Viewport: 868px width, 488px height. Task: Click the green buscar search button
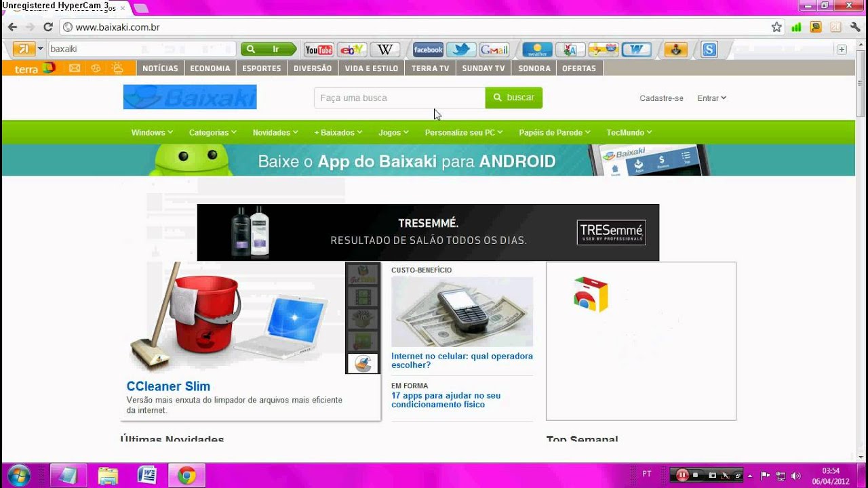coord(514,98)
